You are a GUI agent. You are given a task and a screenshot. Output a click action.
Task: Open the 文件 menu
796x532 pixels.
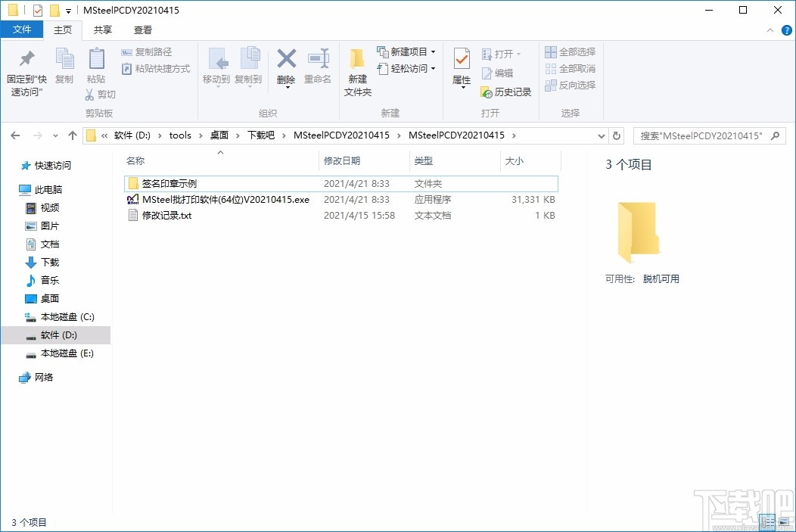click(x=23, y=30)
